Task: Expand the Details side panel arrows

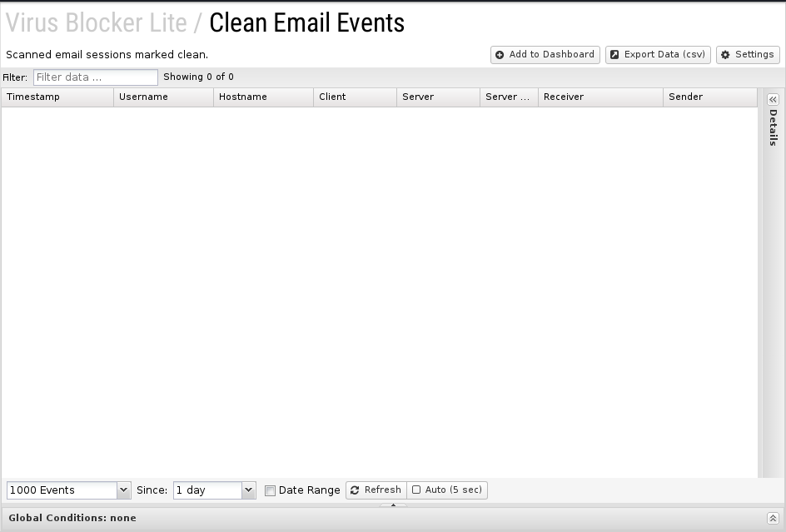Action: pos(773,99)
